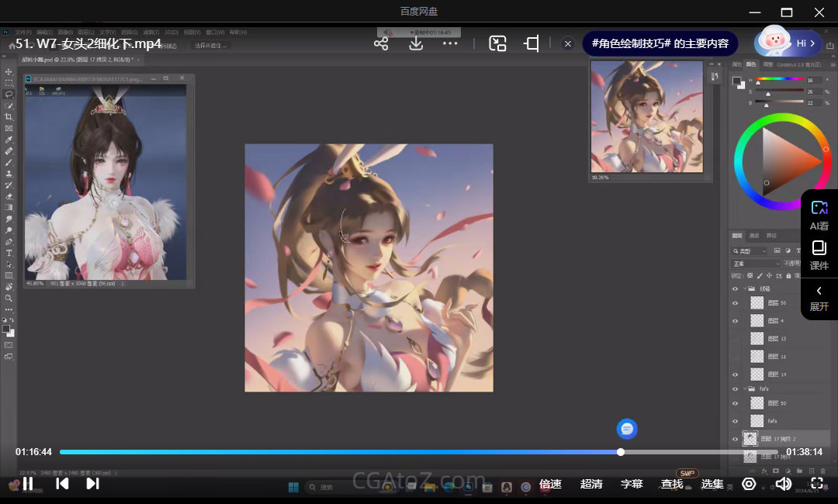Viewport: 838px width, 504px height.
Task: Mute the video volume speaker icon
Action: click(x=784, y=484)
